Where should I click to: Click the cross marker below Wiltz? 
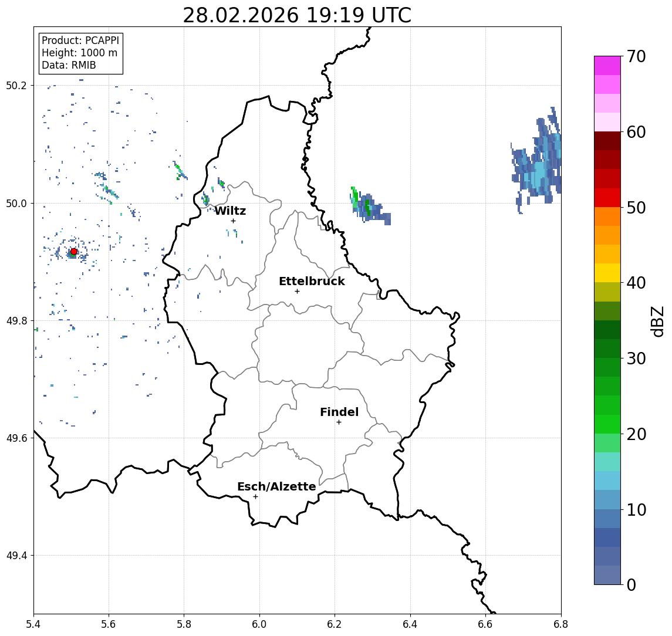tap(233, 221)
